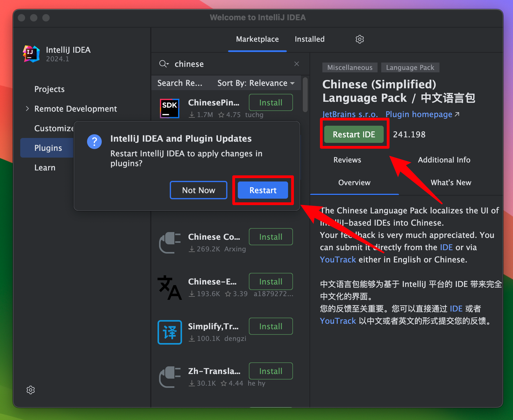Open the Additional Info tab
Viewport: 513px width, 420px height.
444,160
